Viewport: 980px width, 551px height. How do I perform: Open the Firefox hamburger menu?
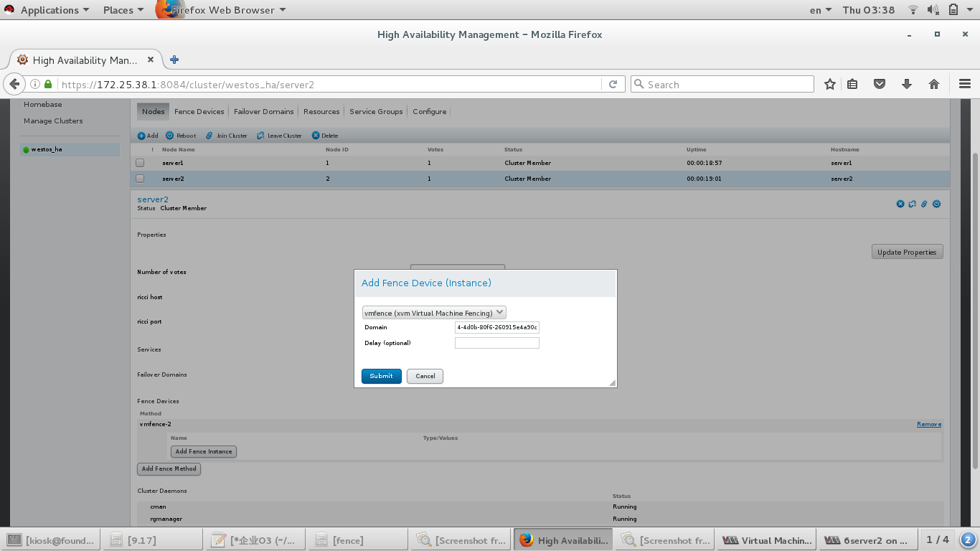[964, 84]
